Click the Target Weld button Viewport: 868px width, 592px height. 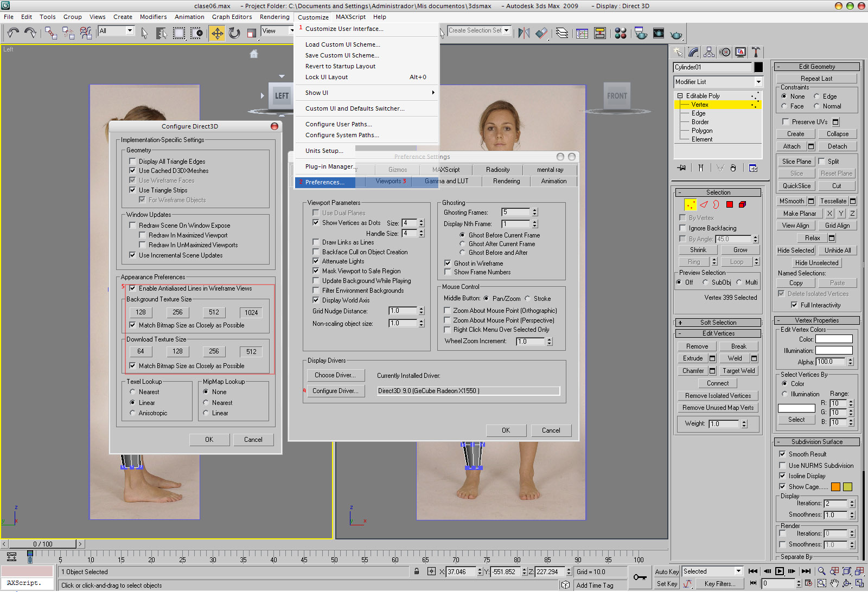pos(738,371)
